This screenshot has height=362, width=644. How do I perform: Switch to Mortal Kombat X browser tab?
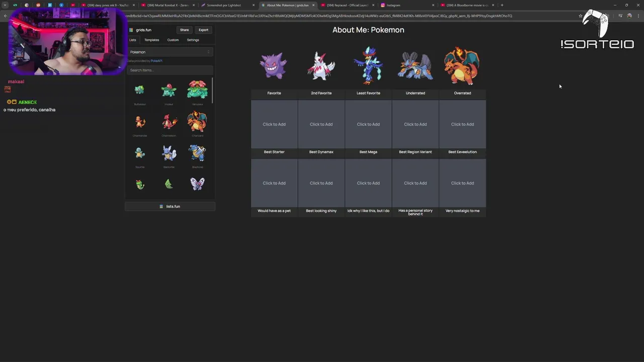168,5
